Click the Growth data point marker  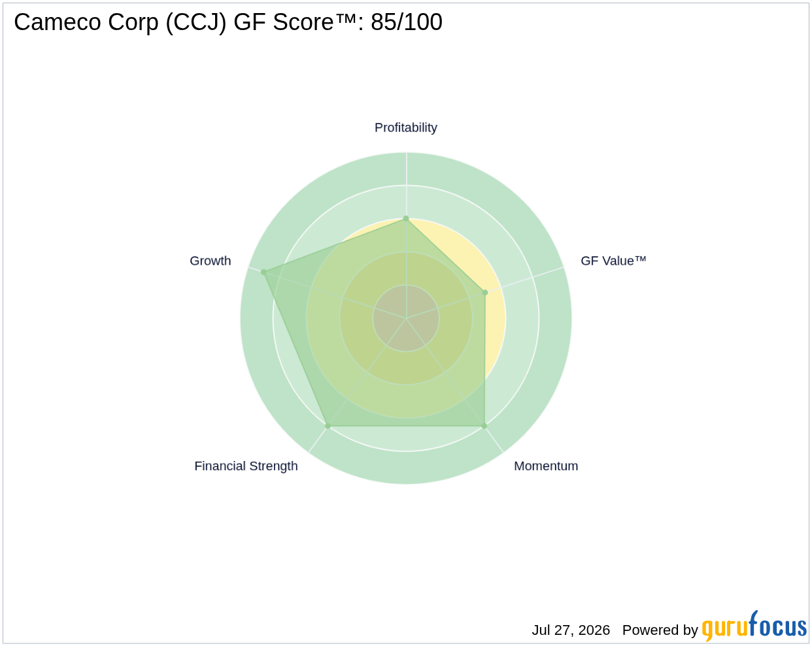264,272
